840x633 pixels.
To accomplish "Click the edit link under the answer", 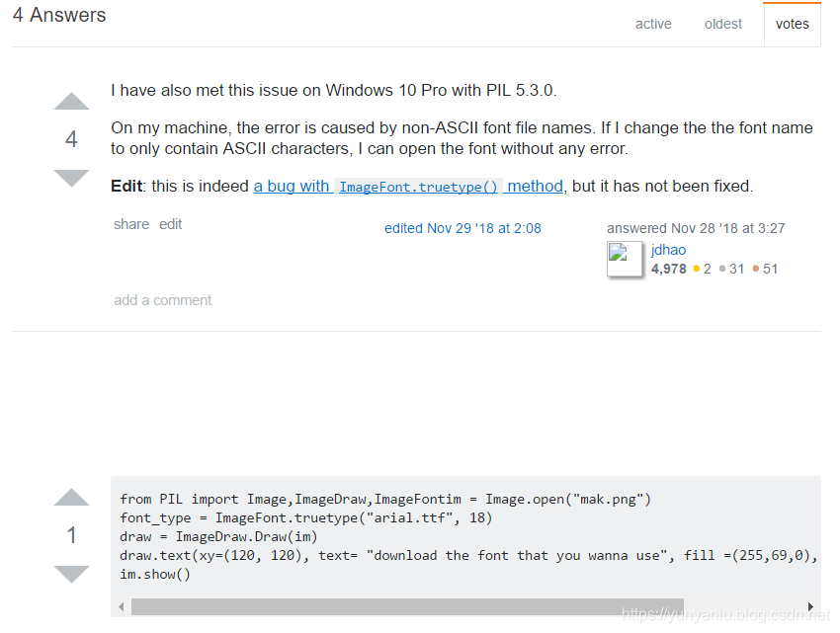I will pos(171,224).
